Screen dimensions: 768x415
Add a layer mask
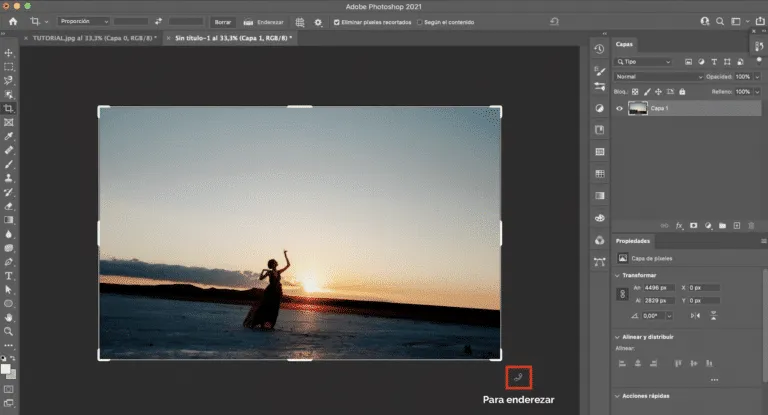[694, 225]
